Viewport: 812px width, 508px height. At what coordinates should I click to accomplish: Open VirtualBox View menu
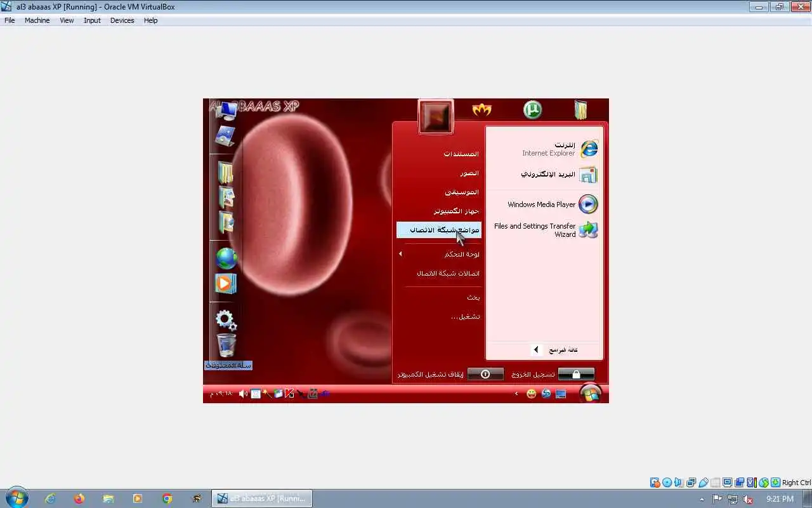pos(67,20)
